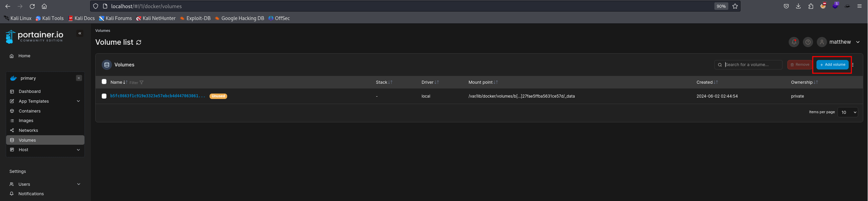The height and width of the screenshot is (201, 868).
Task: Open the Google Hacking DB bookmark
Action: coord(239,18)
